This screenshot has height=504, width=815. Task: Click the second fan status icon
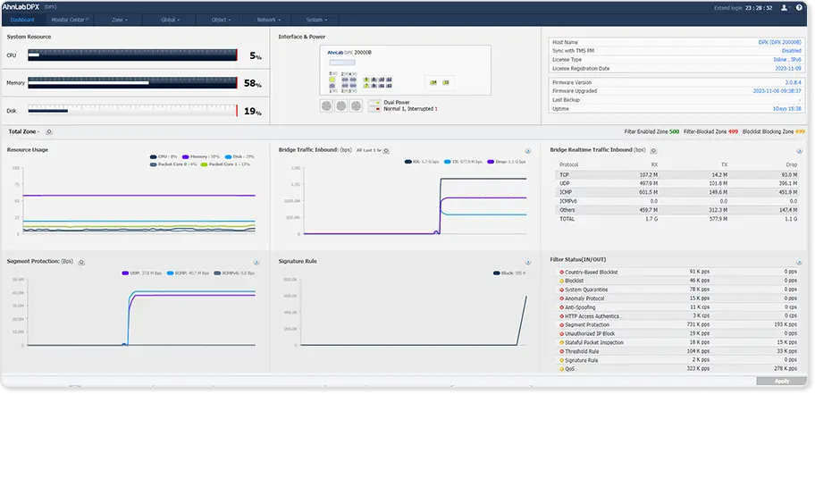[x=341, y=106]
